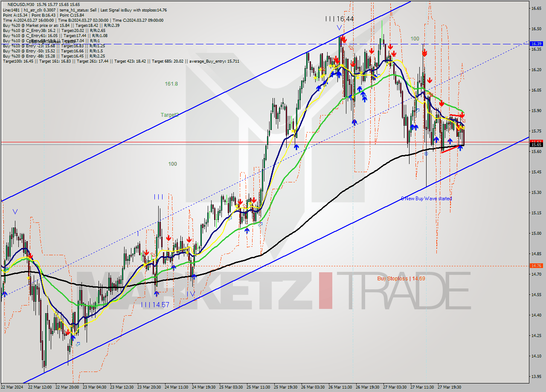
Task: Click the 15.45 price axis label
Action: coord(536,172)
